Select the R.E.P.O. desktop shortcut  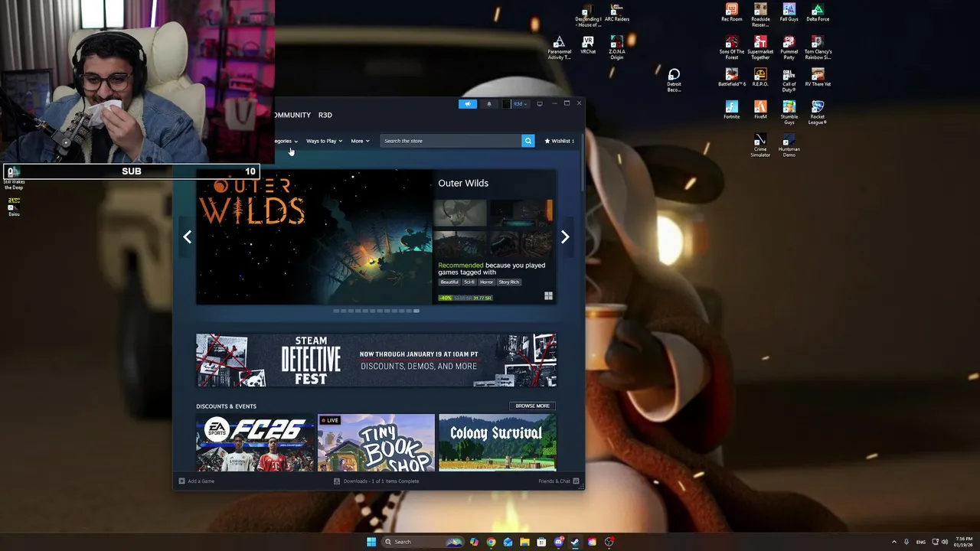[760, 77]
